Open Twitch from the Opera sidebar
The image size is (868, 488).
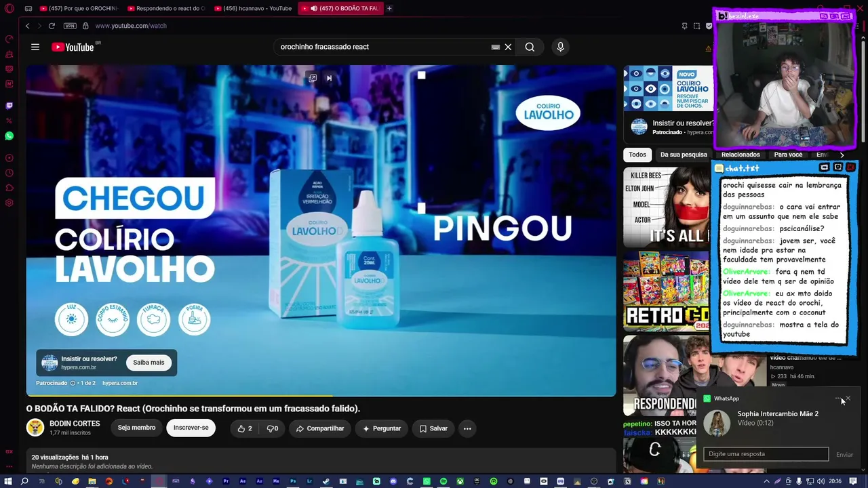pos(9,106)
